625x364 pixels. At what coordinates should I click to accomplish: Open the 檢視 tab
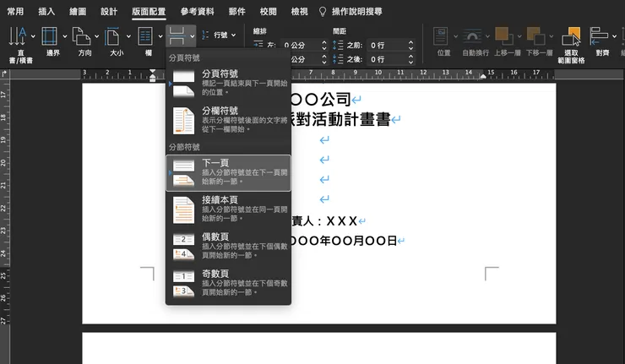pos(299,12)
